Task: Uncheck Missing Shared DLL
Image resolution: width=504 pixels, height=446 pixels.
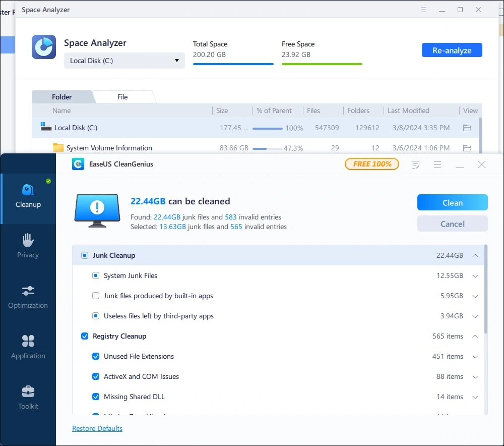Action: 96,397
